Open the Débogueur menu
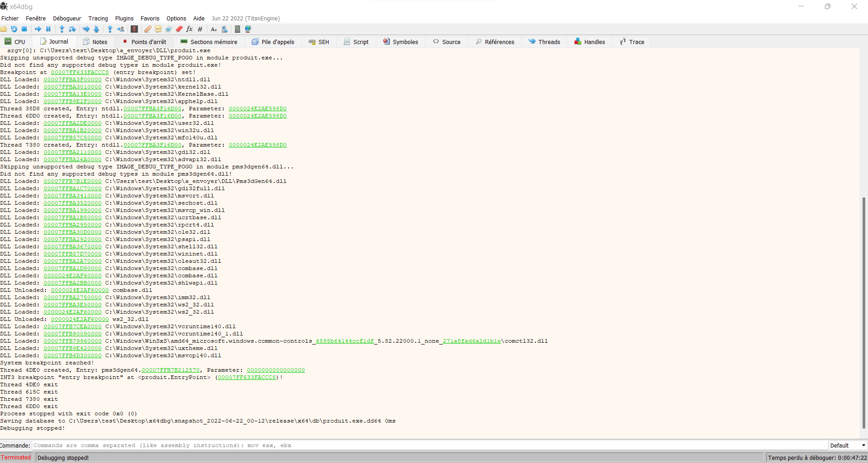Viewport: 868px width, 463px height. click(67, 18)
